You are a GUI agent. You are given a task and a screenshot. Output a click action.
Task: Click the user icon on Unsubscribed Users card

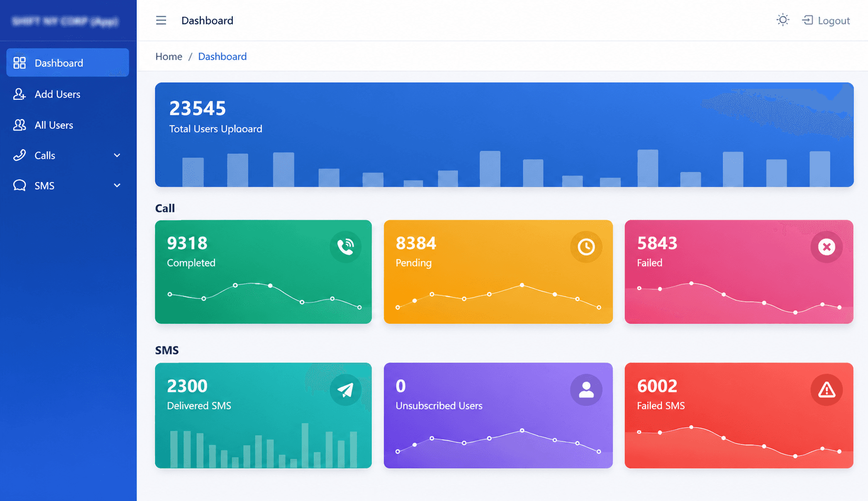586,390
